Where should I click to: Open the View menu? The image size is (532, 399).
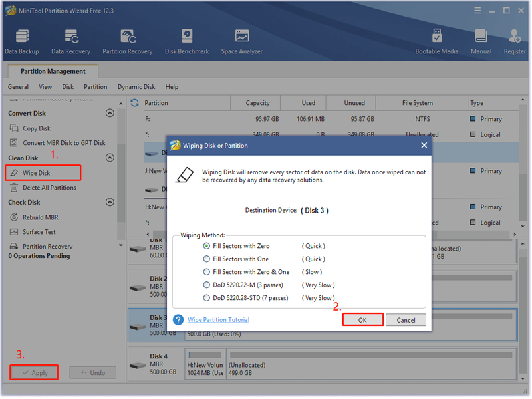[x=45, y=87]
